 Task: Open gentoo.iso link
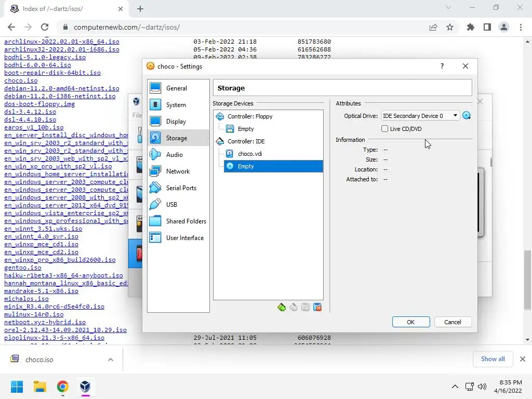click(x=23, y=268)
